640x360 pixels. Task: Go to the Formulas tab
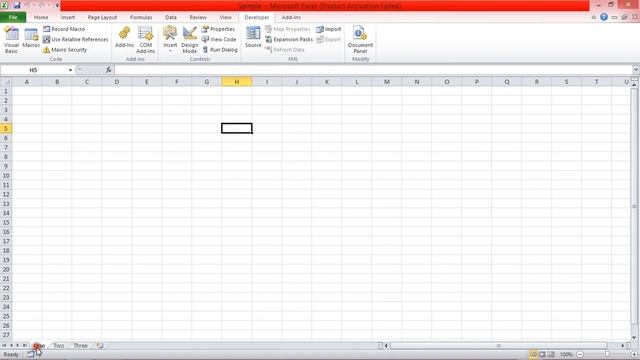click(x=141, y=17)
